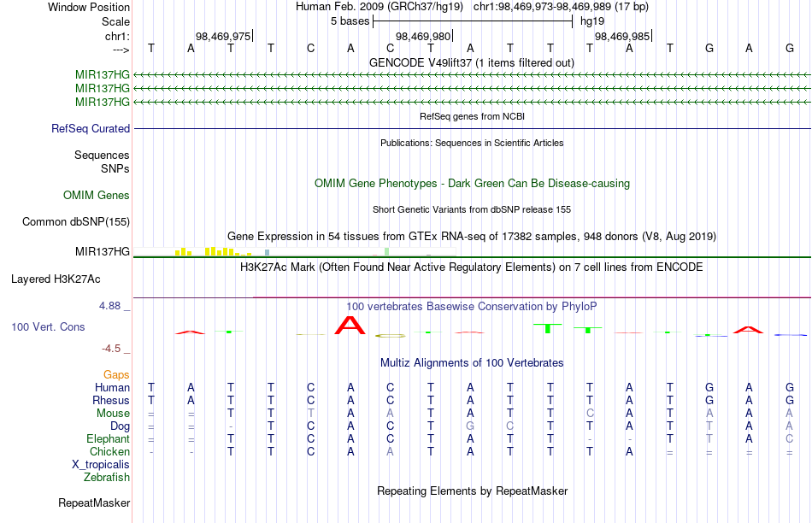Open the H3K27Ac Mark ENCODE track title
This screenshot has height=523, width=812.
click(x=472, y=267)
